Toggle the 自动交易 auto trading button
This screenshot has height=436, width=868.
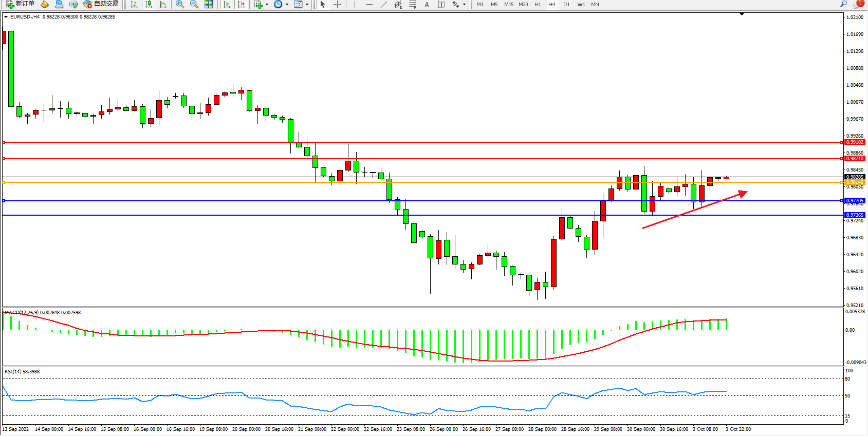tap(101, 4)
